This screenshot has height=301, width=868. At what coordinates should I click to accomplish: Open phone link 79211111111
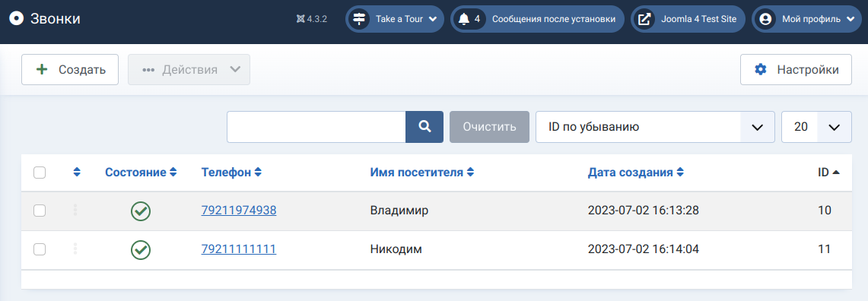(239, 249)
